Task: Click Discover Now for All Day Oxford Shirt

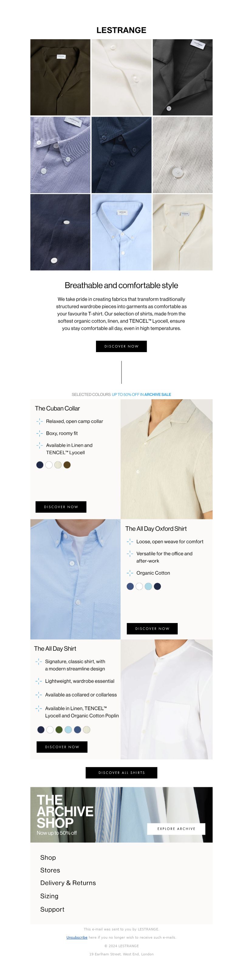Action: pos(152,629)
